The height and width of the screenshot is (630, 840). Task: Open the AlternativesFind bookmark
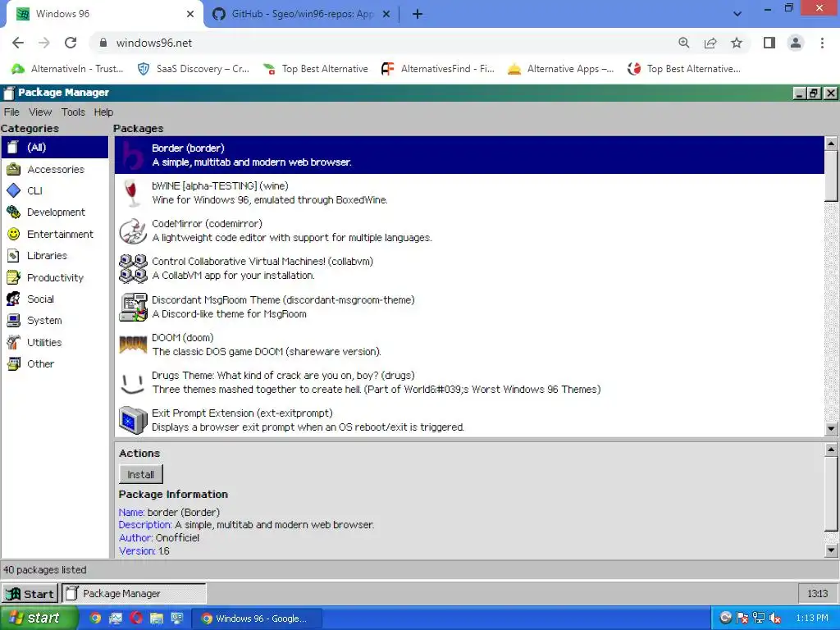point(438,69)
